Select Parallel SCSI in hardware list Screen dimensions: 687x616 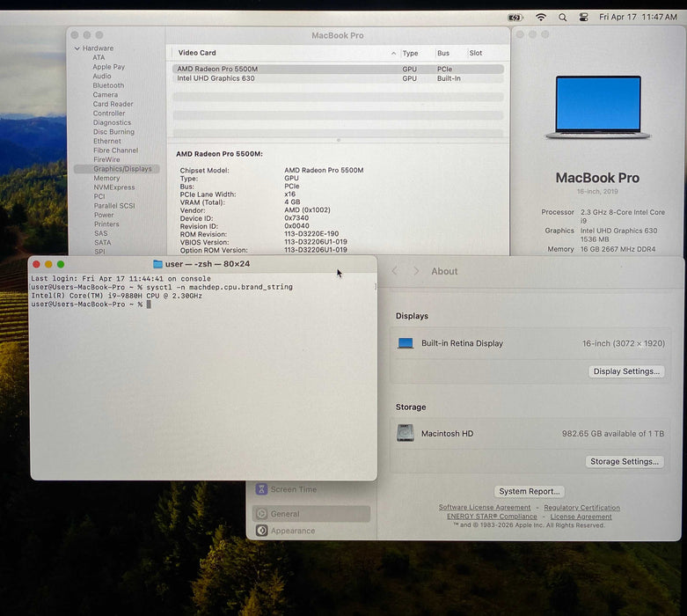(x=114, y=206)
